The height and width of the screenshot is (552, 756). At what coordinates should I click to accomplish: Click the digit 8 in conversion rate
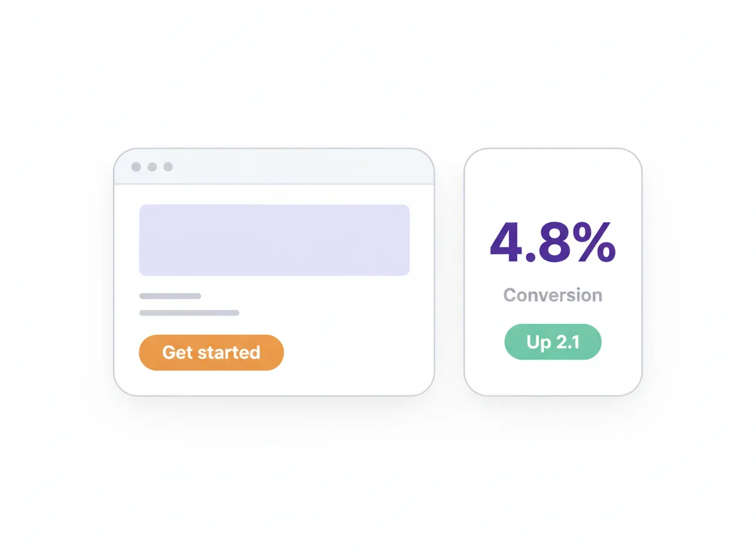(554, 242)
